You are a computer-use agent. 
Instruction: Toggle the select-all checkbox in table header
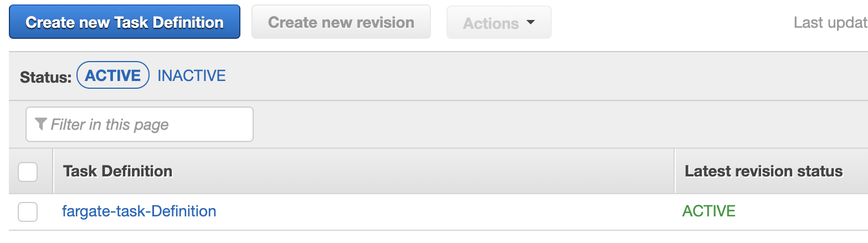(28, 171)
